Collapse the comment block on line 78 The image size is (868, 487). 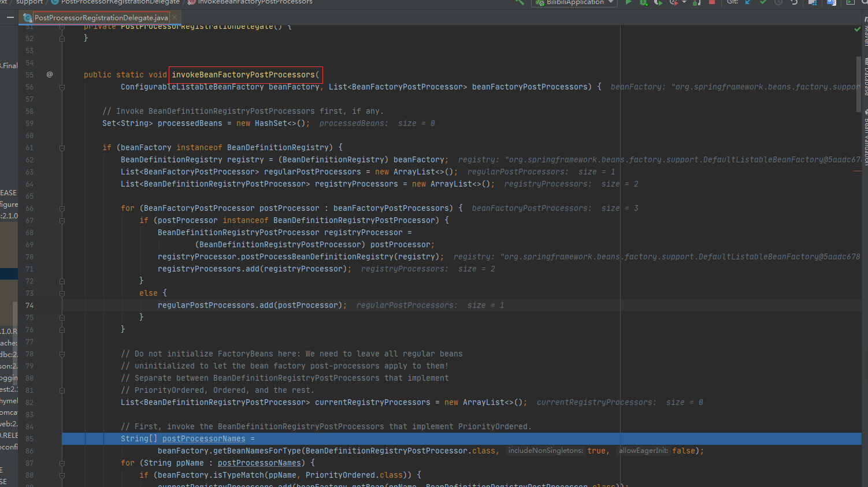[62, 354]
